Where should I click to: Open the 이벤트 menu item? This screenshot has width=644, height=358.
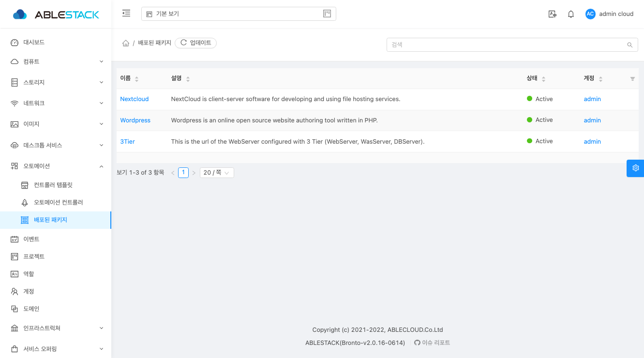click(56, 239)
